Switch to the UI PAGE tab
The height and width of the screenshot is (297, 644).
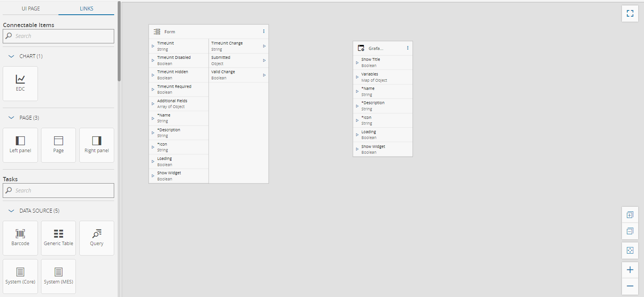click(31, 9)
